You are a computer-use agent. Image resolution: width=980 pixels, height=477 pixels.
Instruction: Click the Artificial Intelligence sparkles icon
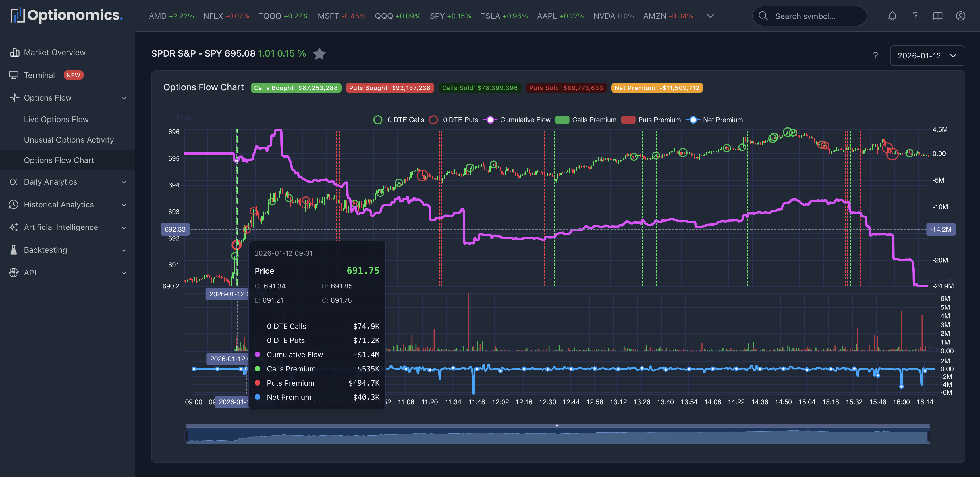point(14,227)
